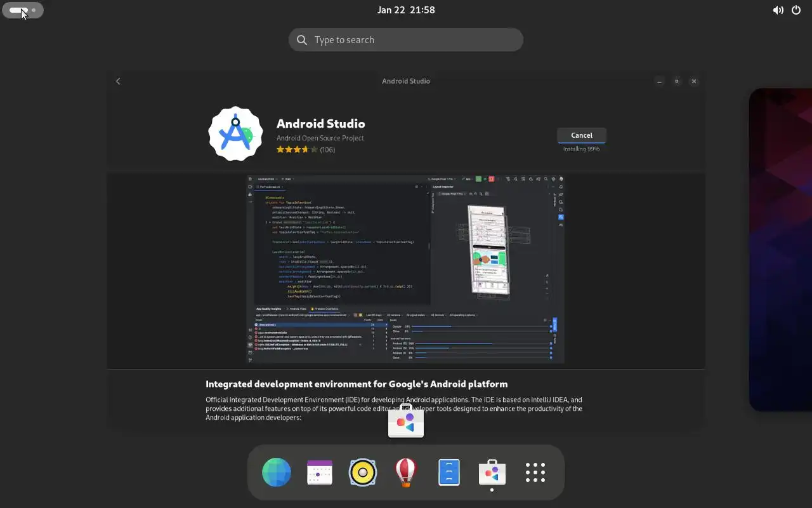Click the star rating with 106 reviews
812x508 pixels.
click(306, 150)
